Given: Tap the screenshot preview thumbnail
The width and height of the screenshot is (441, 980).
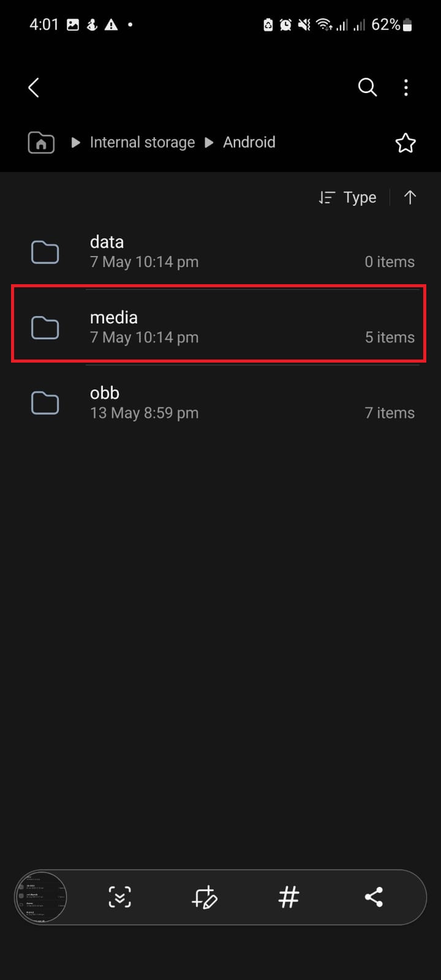Looking at the screenshot, I should coord(40,898).
